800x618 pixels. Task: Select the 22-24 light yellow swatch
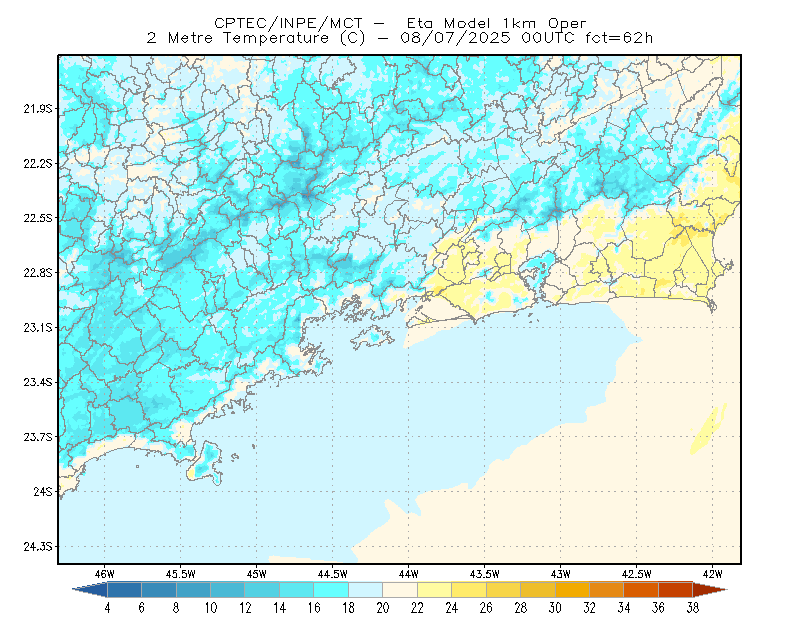click(434, 590)
